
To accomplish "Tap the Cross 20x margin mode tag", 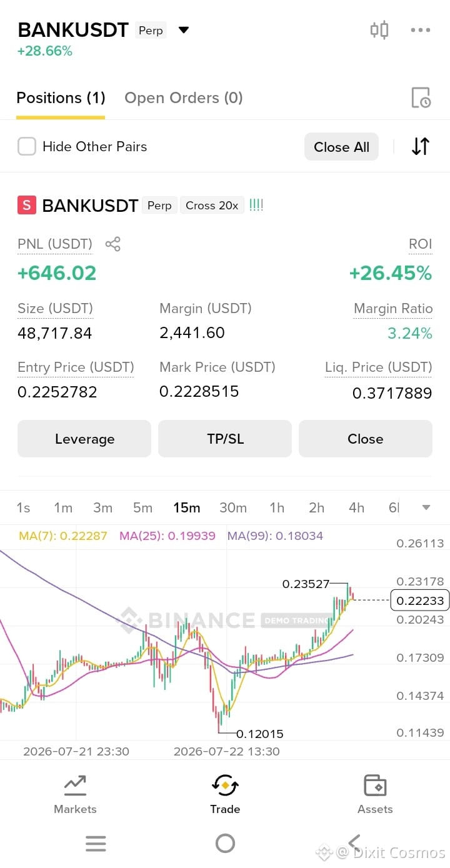I will (x=212, y=205).
